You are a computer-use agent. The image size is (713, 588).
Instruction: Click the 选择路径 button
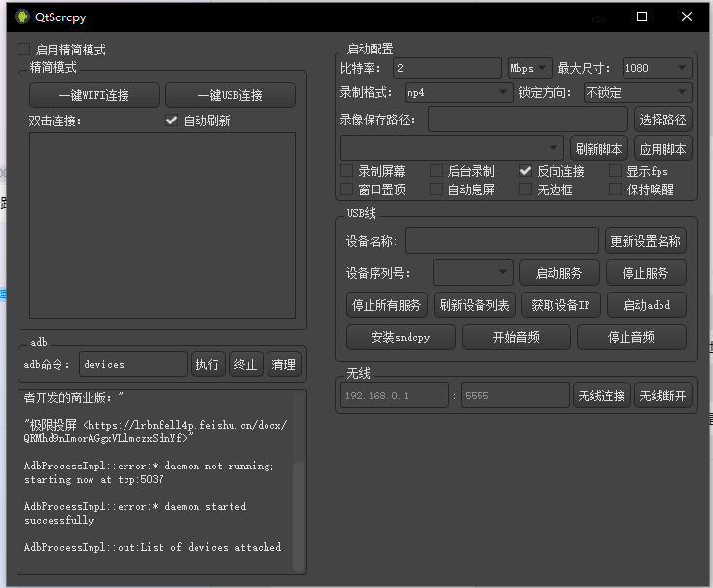click(x=662, y=120)
